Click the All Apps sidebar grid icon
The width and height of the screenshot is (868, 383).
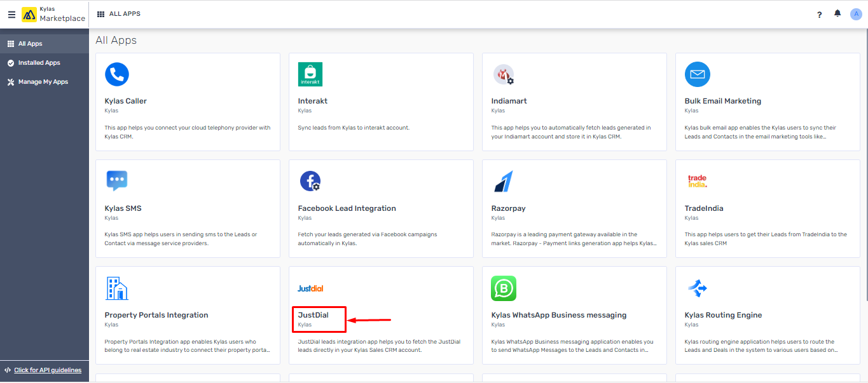[x=11, y=44]
